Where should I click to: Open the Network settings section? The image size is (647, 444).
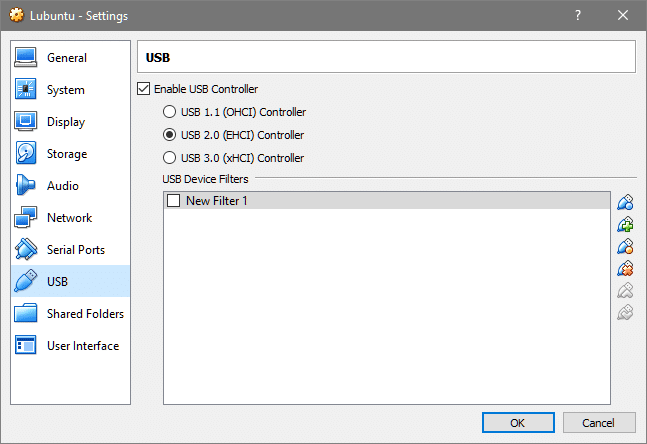(x=70, y=217)
